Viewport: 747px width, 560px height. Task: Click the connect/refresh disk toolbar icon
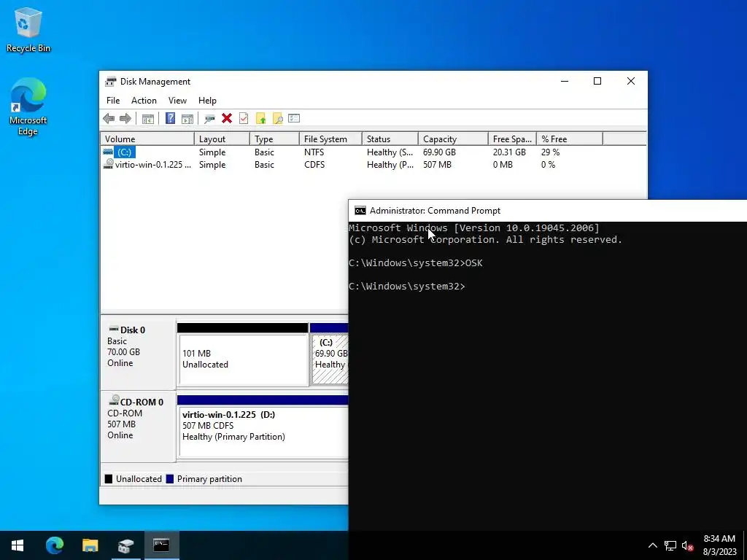(x=209, y=119)
